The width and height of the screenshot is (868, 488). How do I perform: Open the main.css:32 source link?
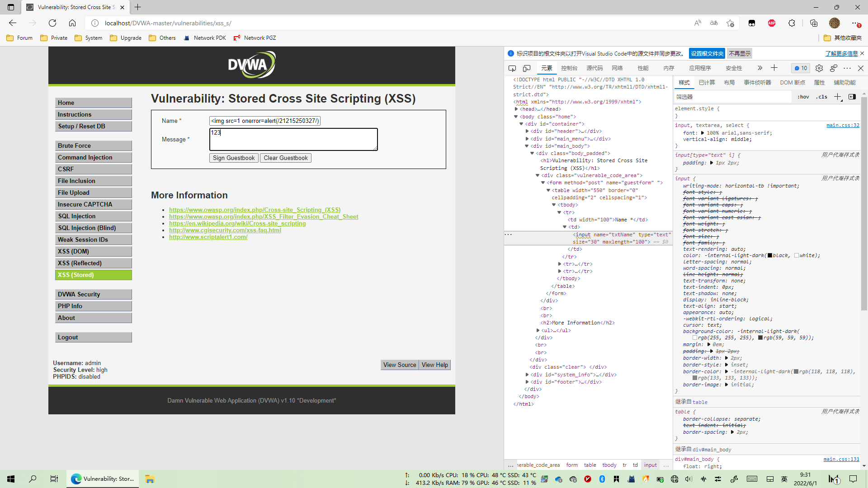tap(843, 125)
